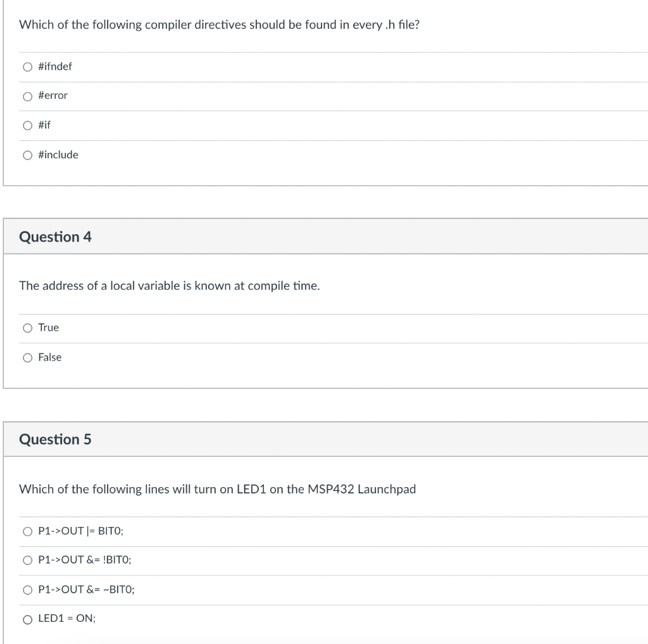
Task: Select the #if radio option
Action: pyautogui.click(x=27, y=125)
